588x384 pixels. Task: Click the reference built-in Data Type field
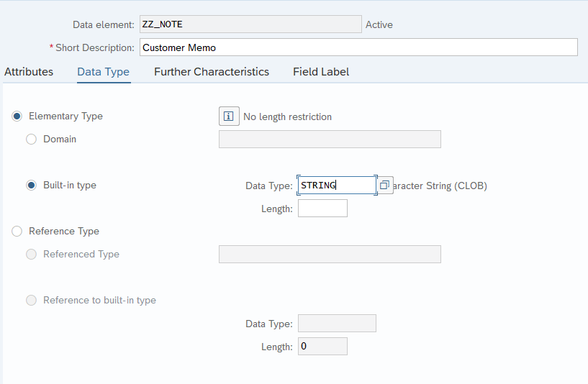(x=337, y=324)
